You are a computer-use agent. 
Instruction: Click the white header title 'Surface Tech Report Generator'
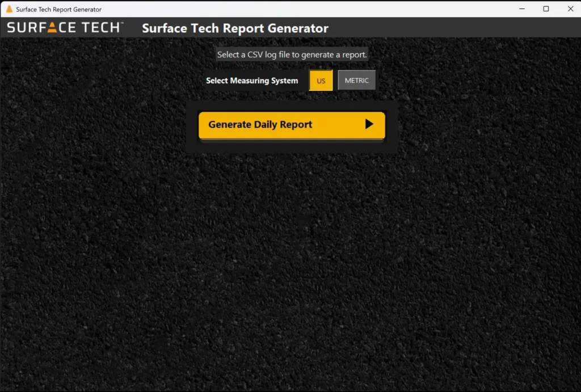click(235, 28)
